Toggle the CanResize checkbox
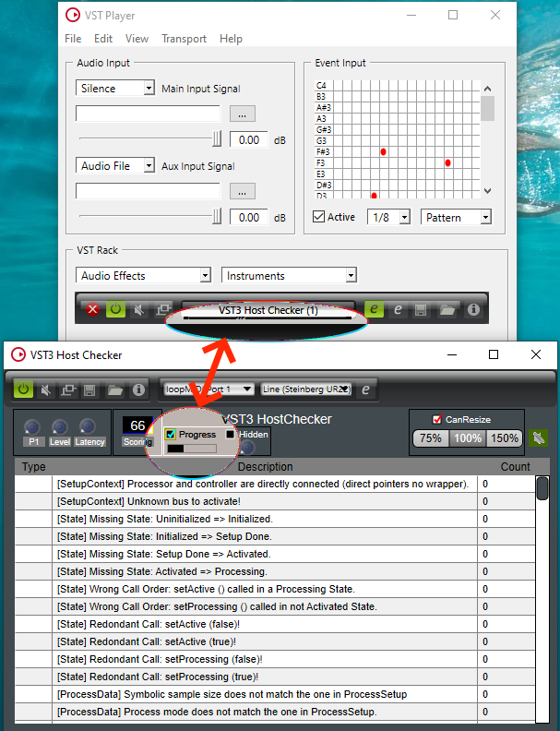The image size is (560, 731). click(x=437, y=419)
